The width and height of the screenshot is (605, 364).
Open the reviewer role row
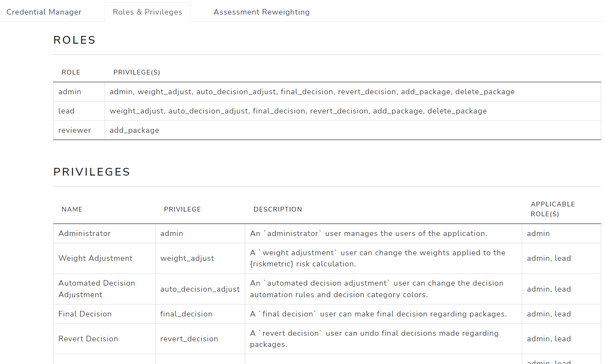[x=74, y=130]
